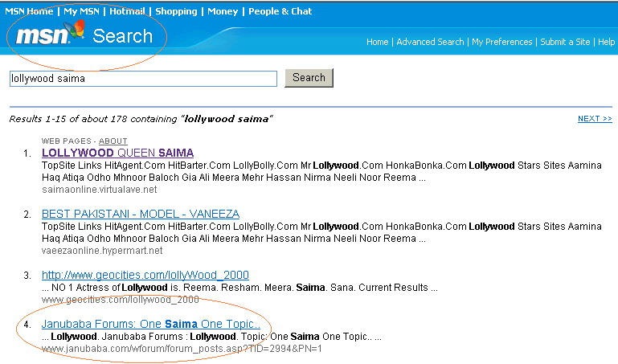Open Hotmail from the top bar
The width and height of the screenshot is (618, 364).
point(127,11)
